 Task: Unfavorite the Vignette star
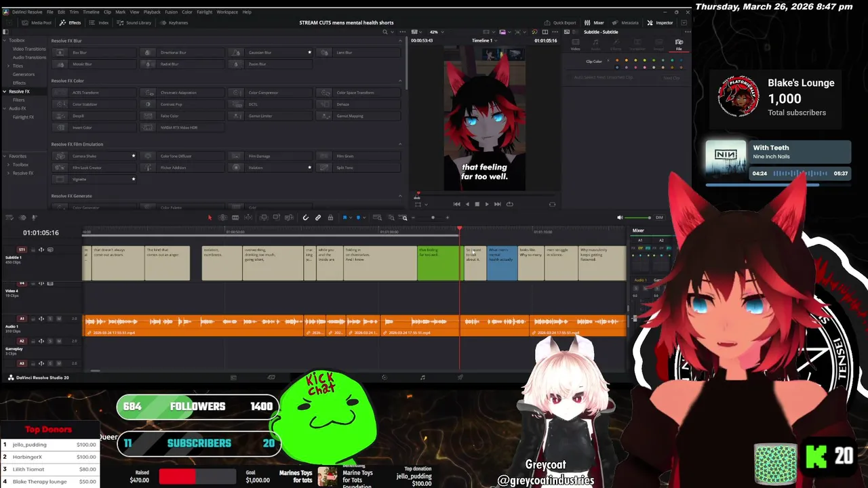pyautogui.click(x=134, y=179)
